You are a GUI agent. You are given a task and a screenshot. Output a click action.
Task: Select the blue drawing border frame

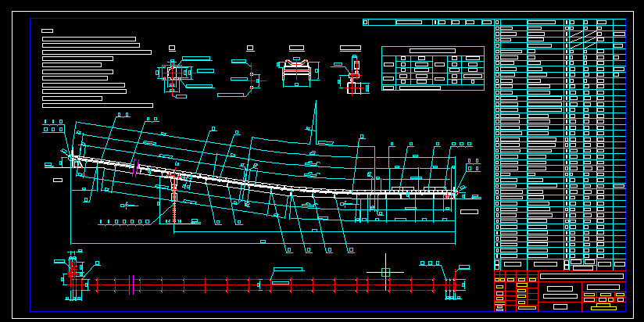(327, 165)
